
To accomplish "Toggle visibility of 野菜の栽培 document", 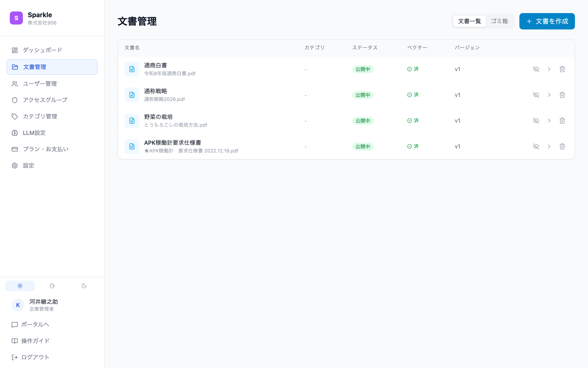I will 536,121.
